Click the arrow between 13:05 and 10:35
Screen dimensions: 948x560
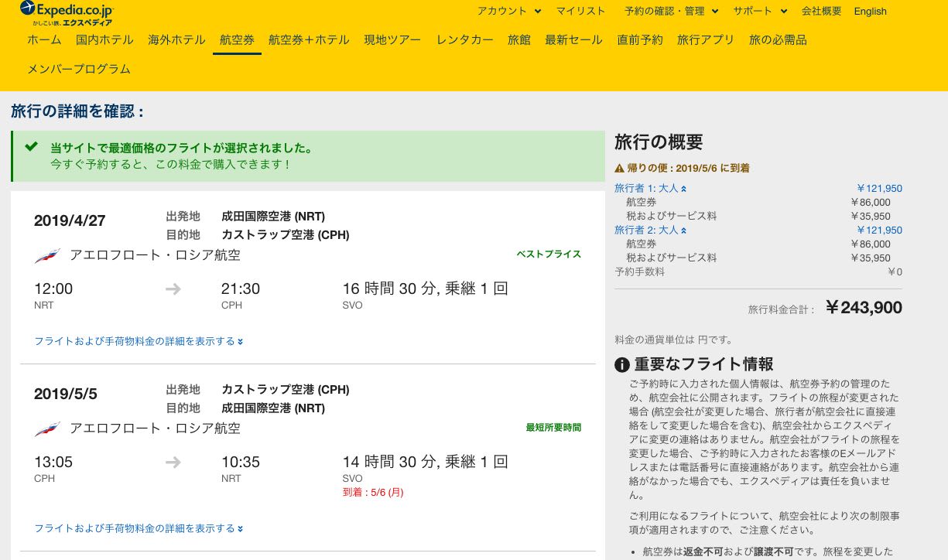point(173,462)
